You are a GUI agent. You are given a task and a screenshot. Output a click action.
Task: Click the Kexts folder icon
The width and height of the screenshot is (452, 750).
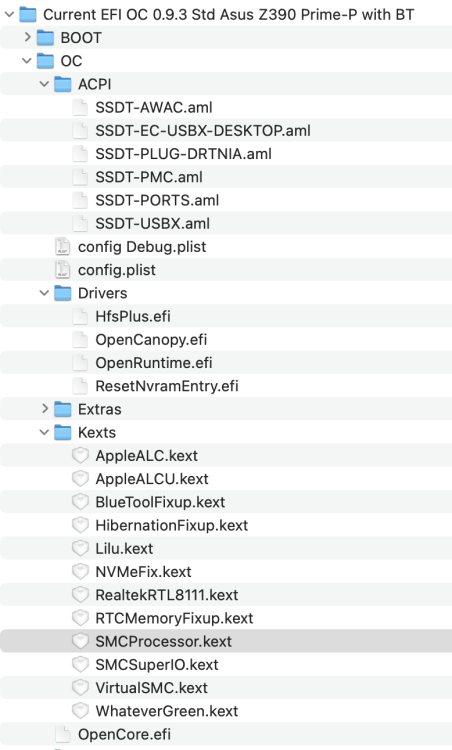(x=63, y=432)
